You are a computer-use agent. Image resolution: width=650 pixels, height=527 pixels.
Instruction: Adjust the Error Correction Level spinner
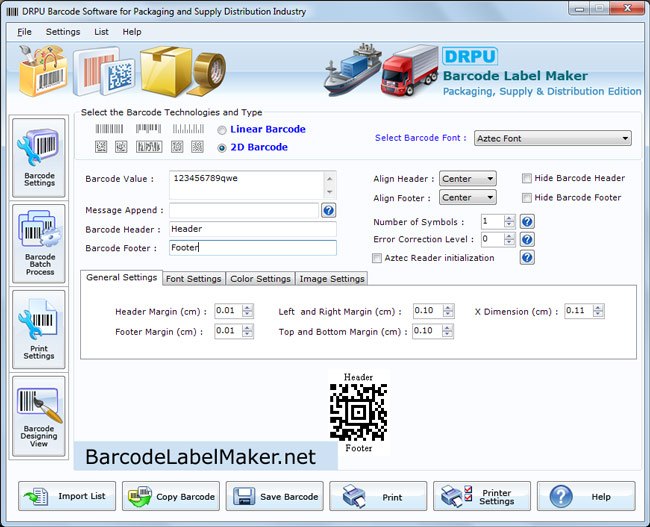tap(509, 239)
